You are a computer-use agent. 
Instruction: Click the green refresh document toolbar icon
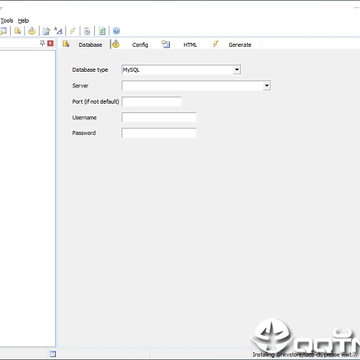(x=102, y=31)
